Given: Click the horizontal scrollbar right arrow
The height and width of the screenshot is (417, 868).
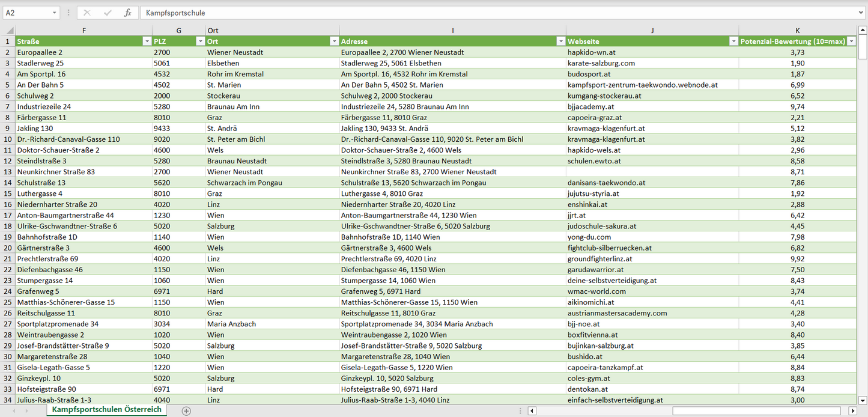Looking at the screenshot, I should (852, 411).
